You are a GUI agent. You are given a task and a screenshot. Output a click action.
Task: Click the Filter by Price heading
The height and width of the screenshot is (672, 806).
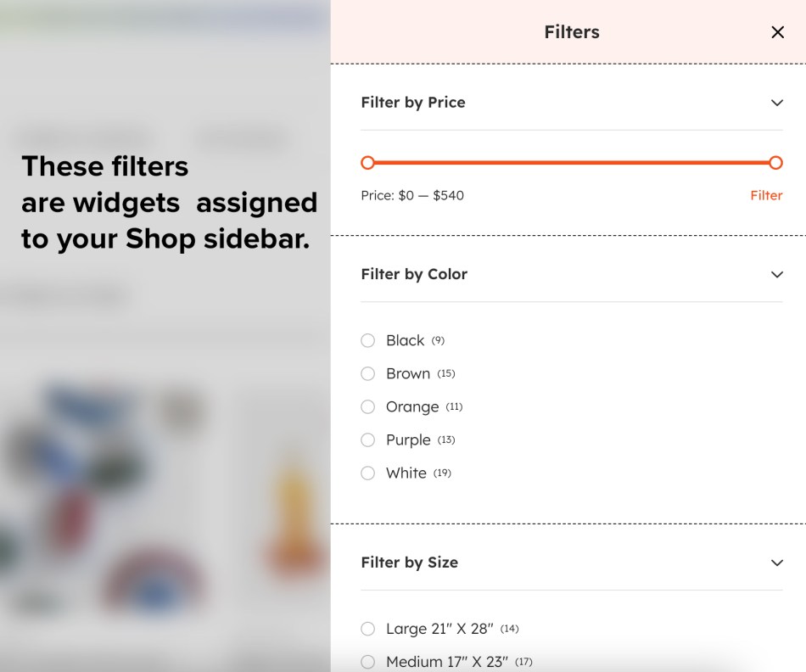pyautogui.click(x=413, y=103)
